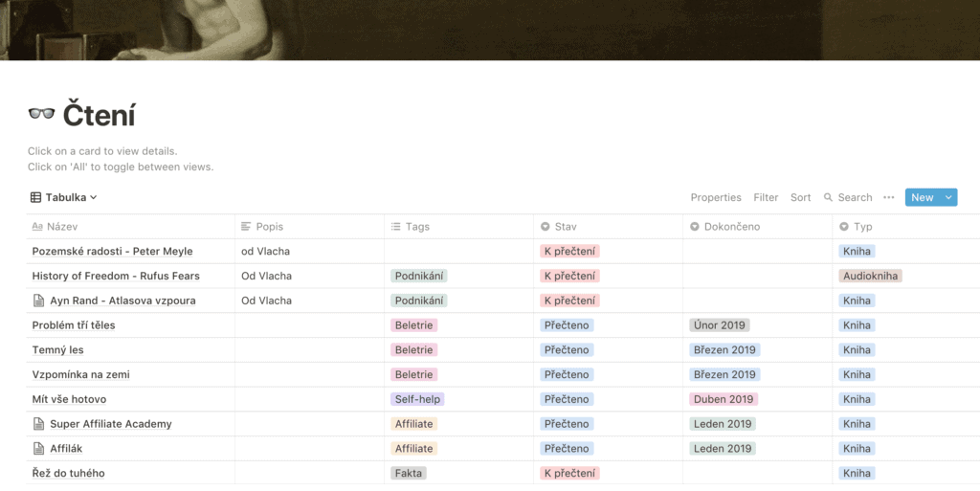Viewport: 980px width, 491px height.
Task: Open History of Freedom - Rufus Fears entry
Action: pyautogui.click(x=116, y=276)
